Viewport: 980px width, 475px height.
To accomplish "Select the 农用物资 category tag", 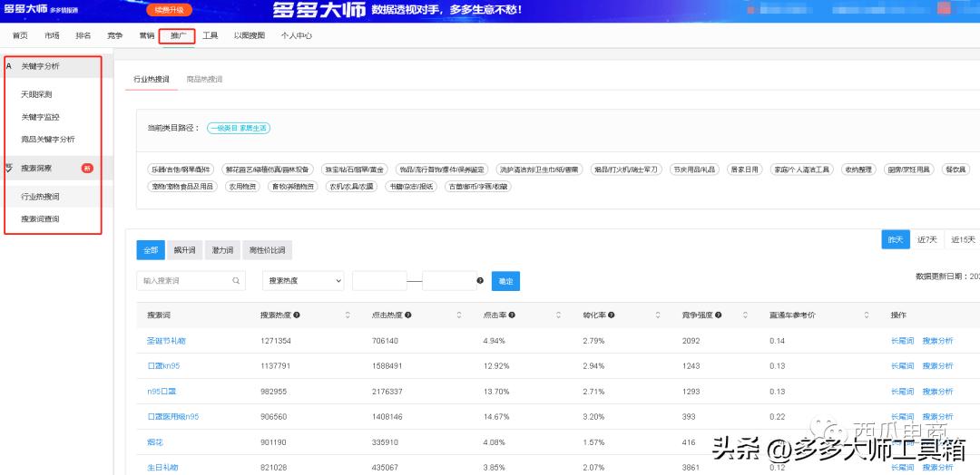I will pos(242,186).
